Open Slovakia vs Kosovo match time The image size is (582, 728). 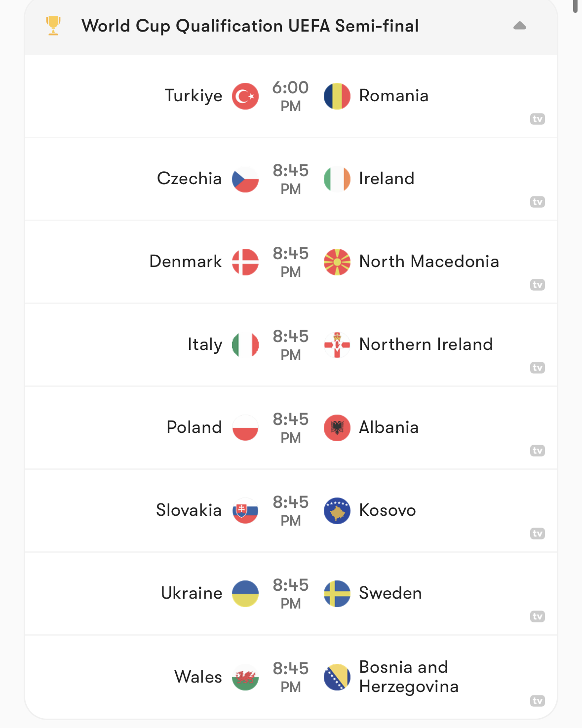(291, 511)
